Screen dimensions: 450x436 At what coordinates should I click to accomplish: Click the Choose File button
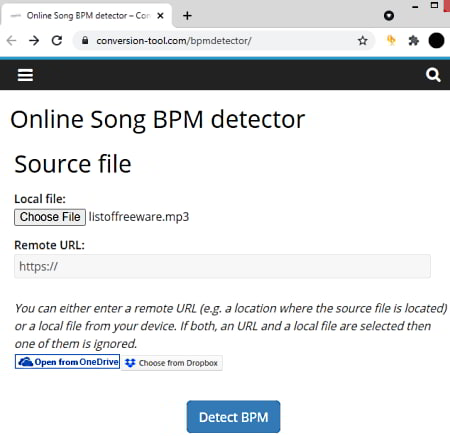[x=50, y=217]
